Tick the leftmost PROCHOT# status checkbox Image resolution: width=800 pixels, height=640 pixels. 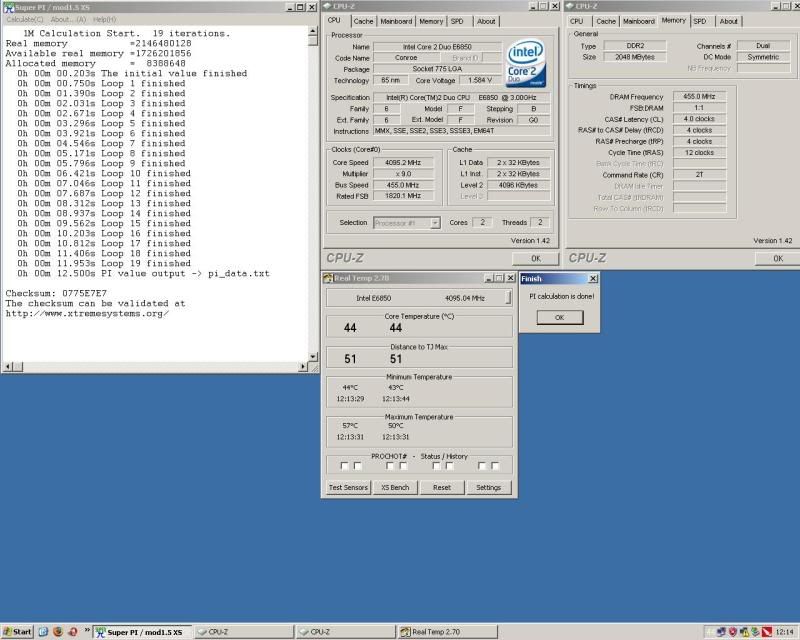coord(344,466)
